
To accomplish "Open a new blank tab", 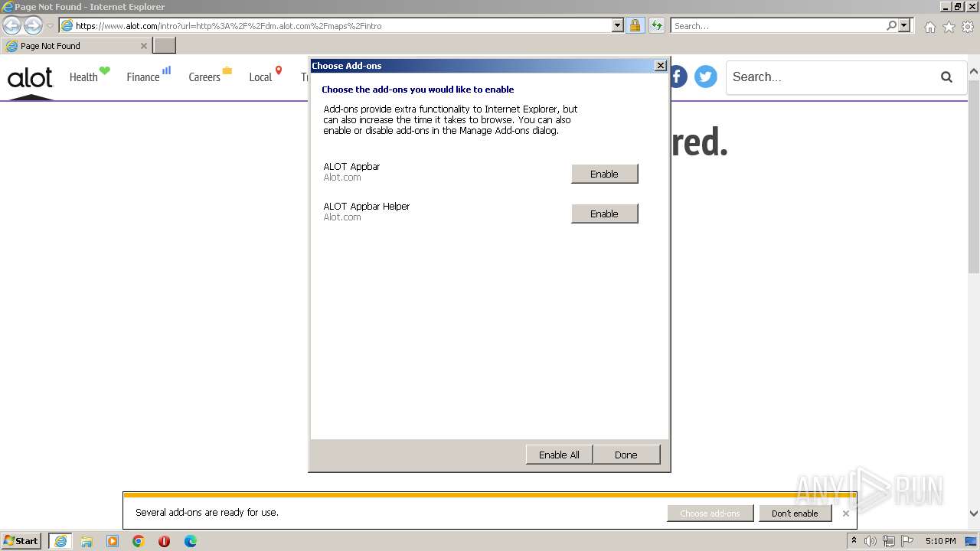I will click(165, 46).
